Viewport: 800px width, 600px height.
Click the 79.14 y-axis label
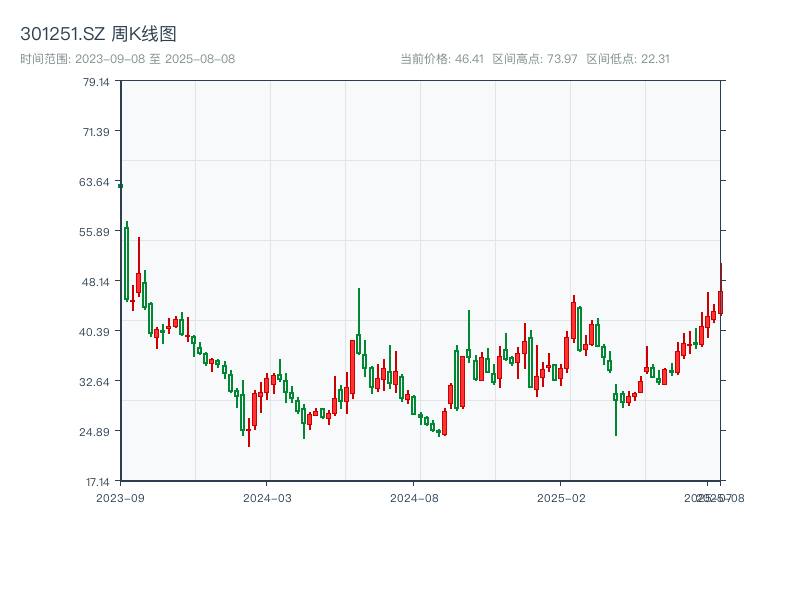[96, 82]
